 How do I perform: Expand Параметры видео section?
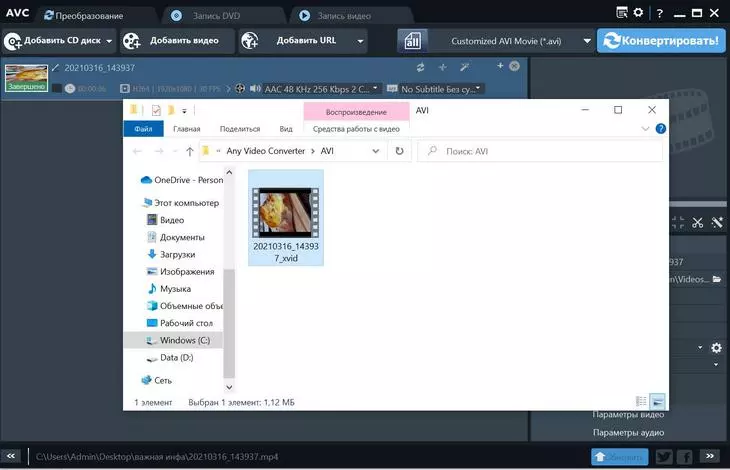tap(628, 414)
